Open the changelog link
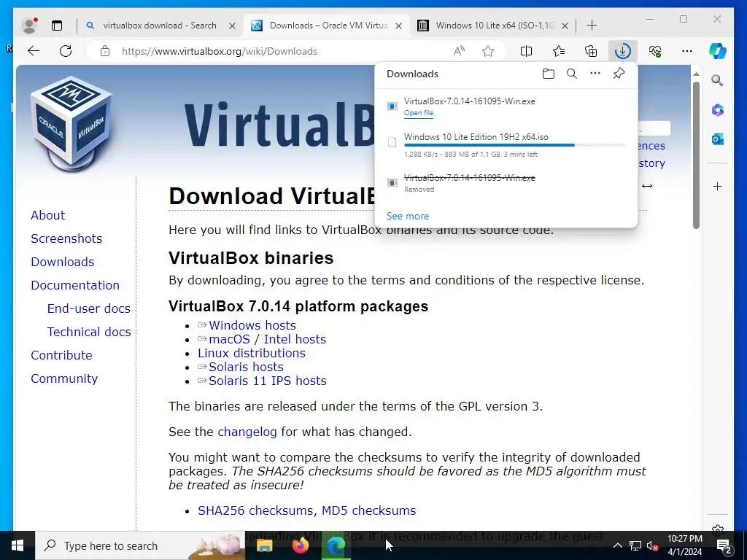This screenshot has width=747, height=560. pos(247,432)
